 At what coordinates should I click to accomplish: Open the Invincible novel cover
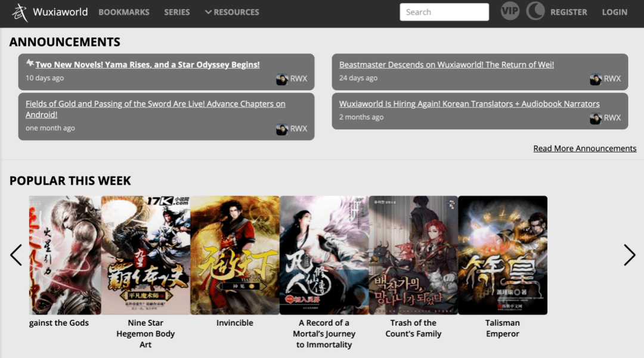pyautogui.click(x=235, y=255)
